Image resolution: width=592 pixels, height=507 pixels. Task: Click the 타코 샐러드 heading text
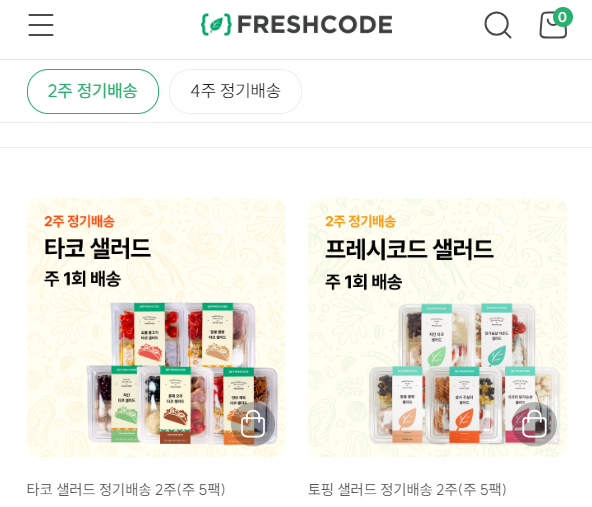[97, 248]
